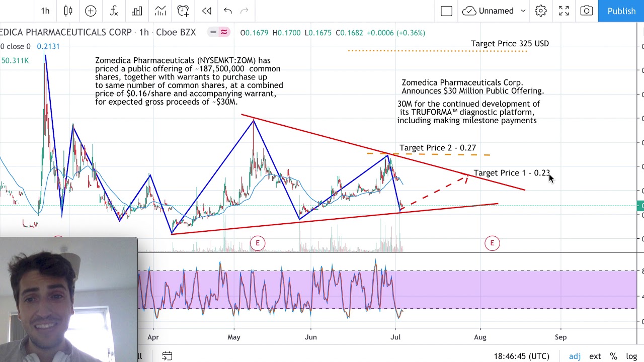644x362 pixels.
Task: Redo the last undone action
Action: click(245, 11)
